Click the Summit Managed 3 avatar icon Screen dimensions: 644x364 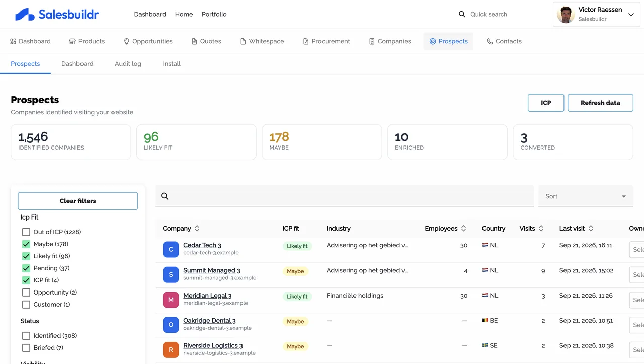(171, 274)
